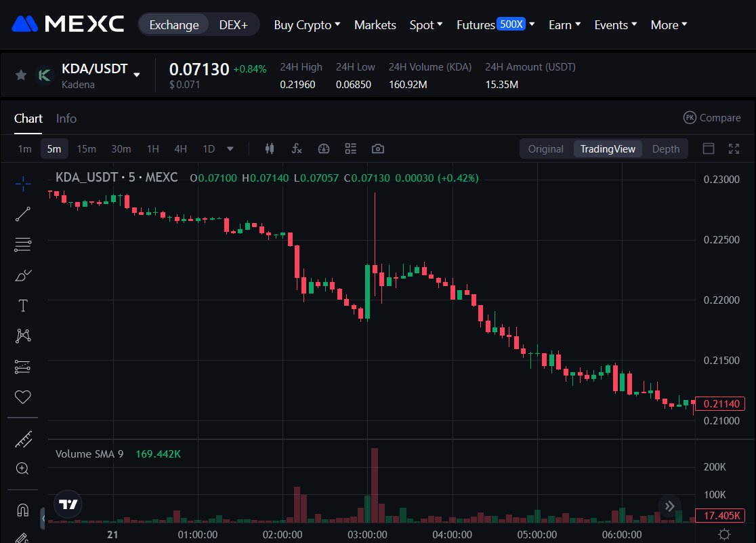Select the 1m timeframe
This screenshot has height=543, width=756.
click(x=24, y=148)
